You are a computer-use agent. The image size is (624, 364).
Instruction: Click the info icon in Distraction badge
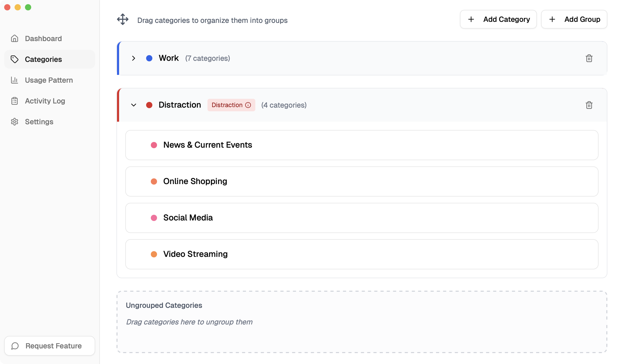click(248, 105)
